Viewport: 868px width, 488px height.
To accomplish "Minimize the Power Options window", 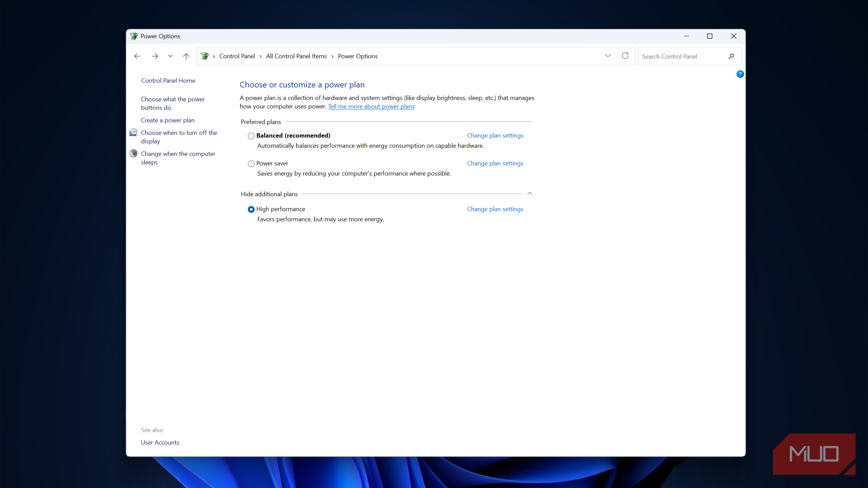I will pyautogui.click(x=687, y=36).
